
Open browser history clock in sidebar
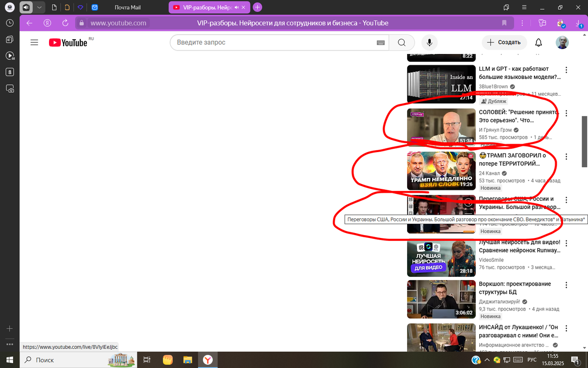tap(10, 23)
